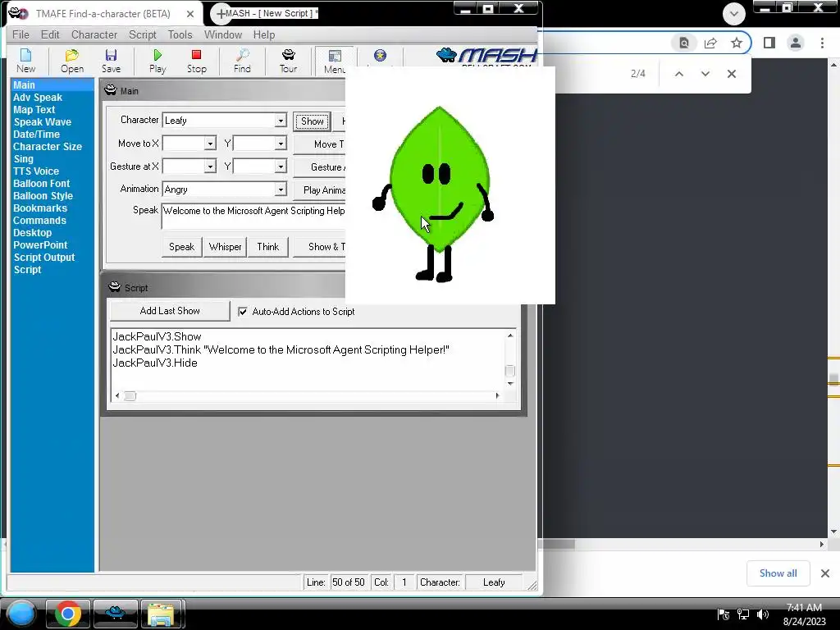Expand the Gesture at X dropdown

(x=210, y=167)
